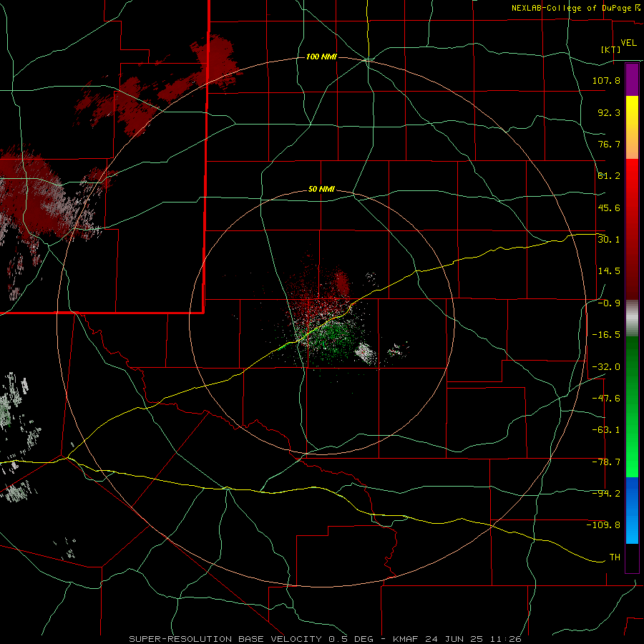
Task: Click the -32.0 velocity scale value
Action: click(606, 367)
